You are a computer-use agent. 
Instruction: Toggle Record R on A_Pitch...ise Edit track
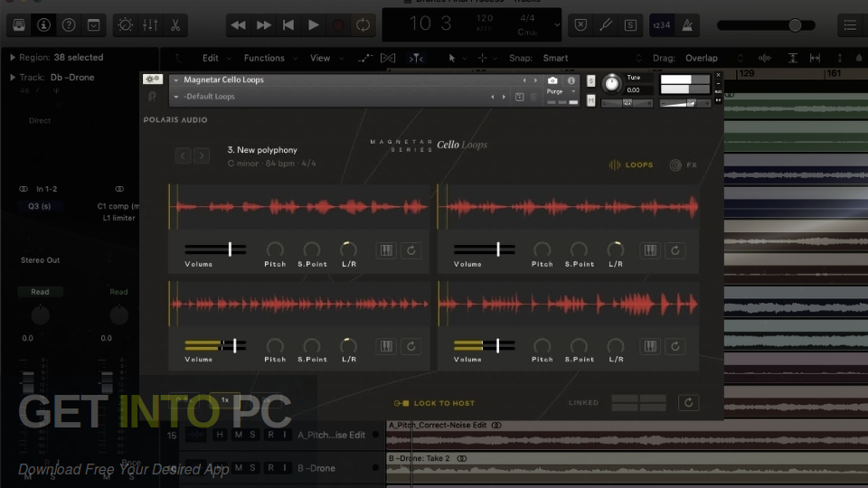(270, 435)
